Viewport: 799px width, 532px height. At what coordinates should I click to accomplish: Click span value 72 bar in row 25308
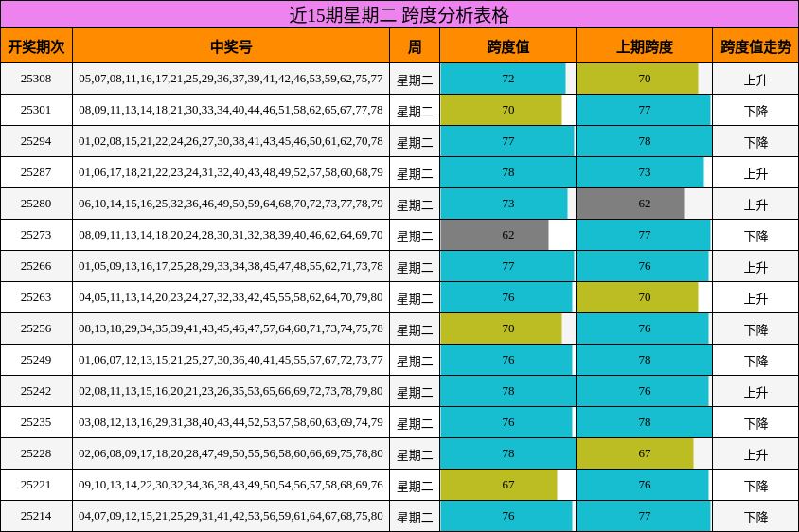point(503,79)
